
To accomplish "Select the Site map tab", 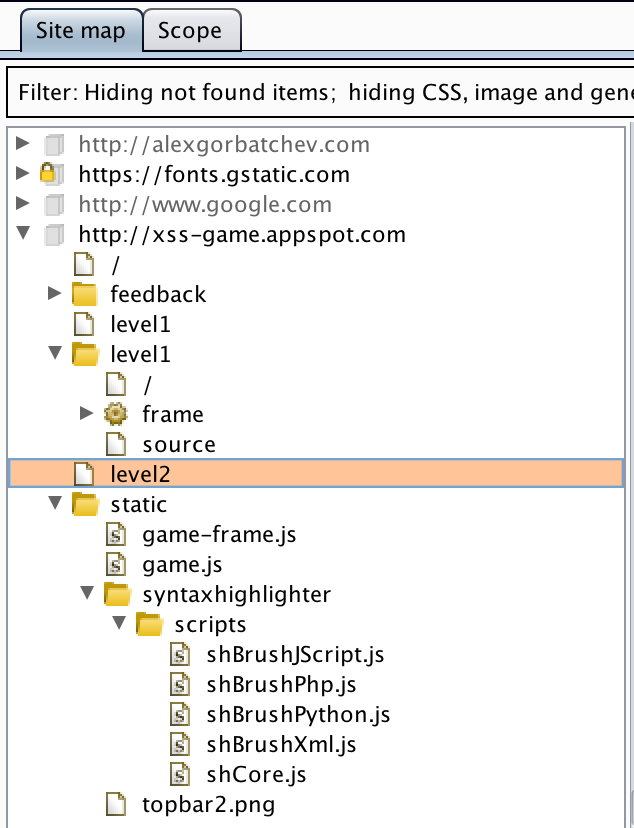I will tap(80, 31).
